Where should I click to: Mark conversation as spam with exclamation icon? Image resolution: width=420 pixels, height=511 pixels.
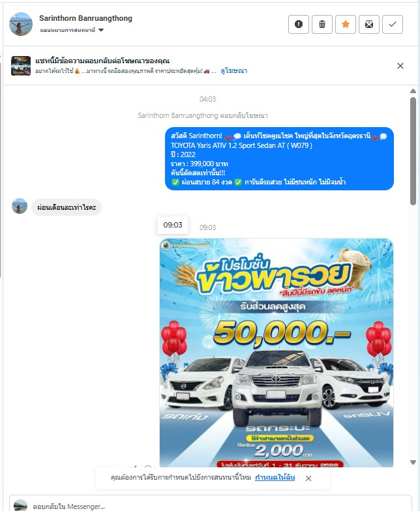point(299,25)
